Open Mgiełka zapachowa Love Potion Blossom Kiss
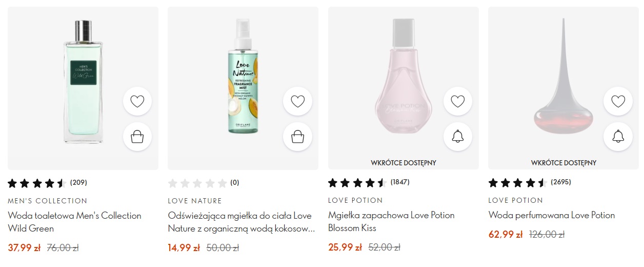The height and width of the screenshot is (267, 644). (x=391, y=221)
